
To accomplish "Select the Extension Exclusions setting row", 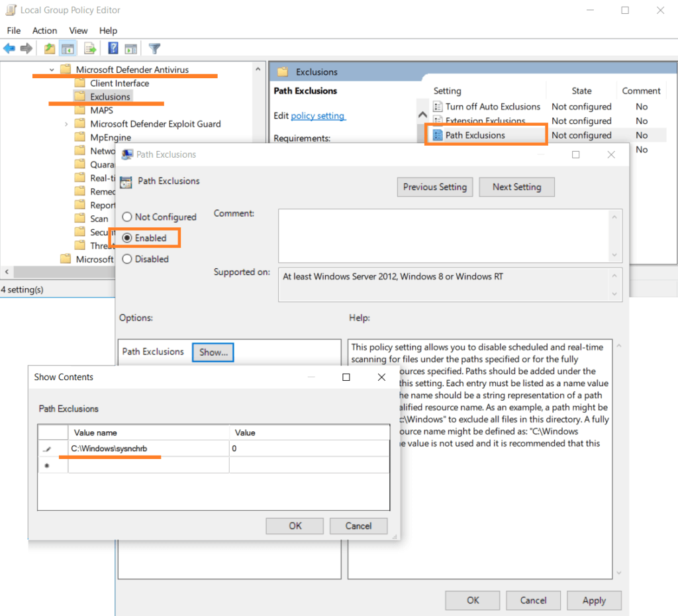I will click(485, 121).
